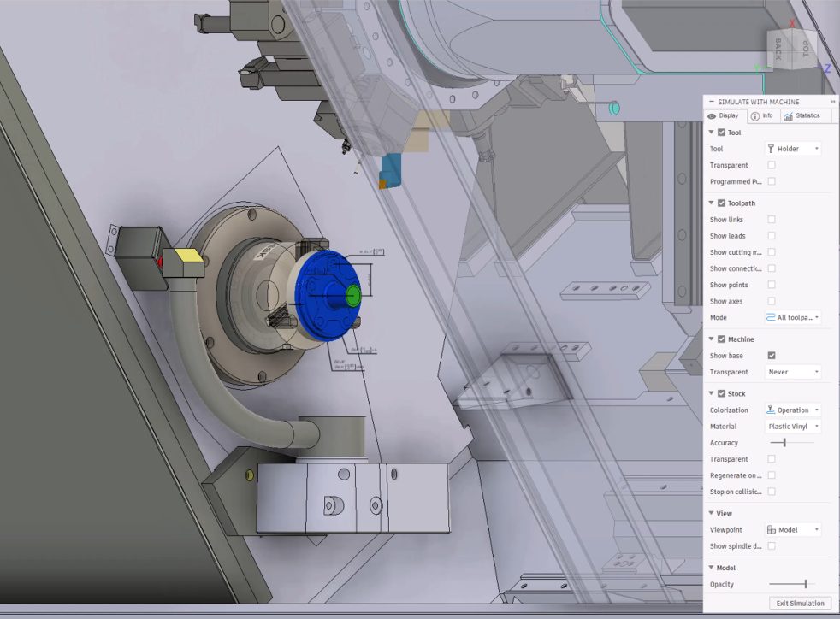
Task: Click the 'Colorization' label text
Action: (729, 410)
